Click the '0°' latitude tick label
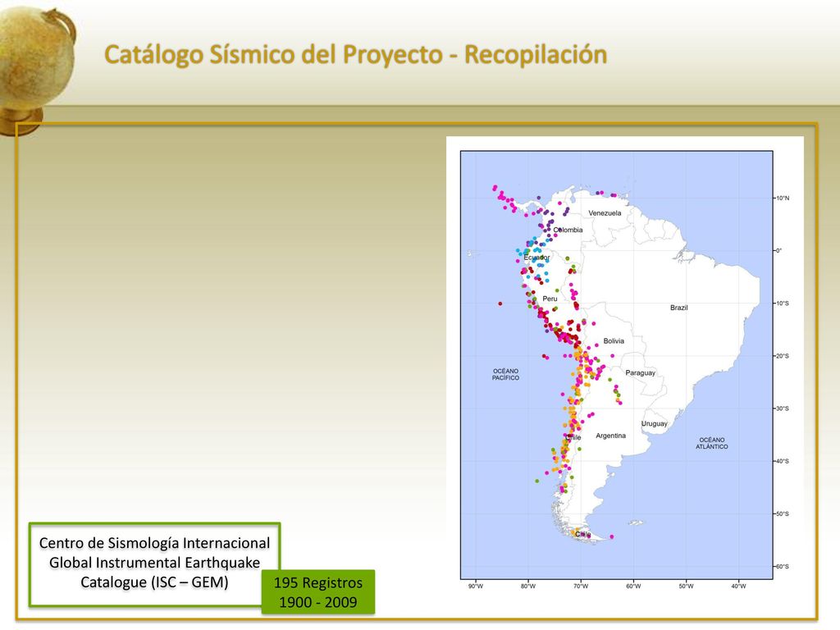The image size is (840, 630). click(779, 251)
